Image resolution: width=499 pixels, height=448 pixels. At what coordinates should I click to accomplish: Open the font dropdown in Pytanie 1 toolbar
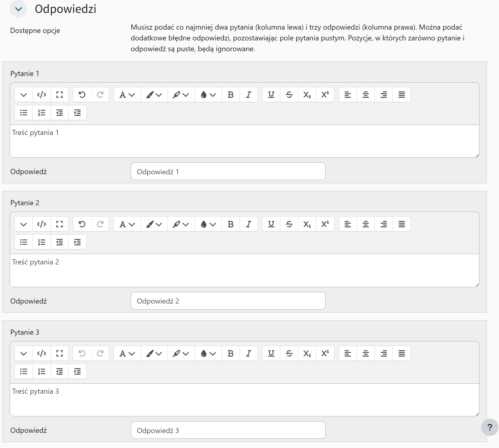tap(127, 95)
